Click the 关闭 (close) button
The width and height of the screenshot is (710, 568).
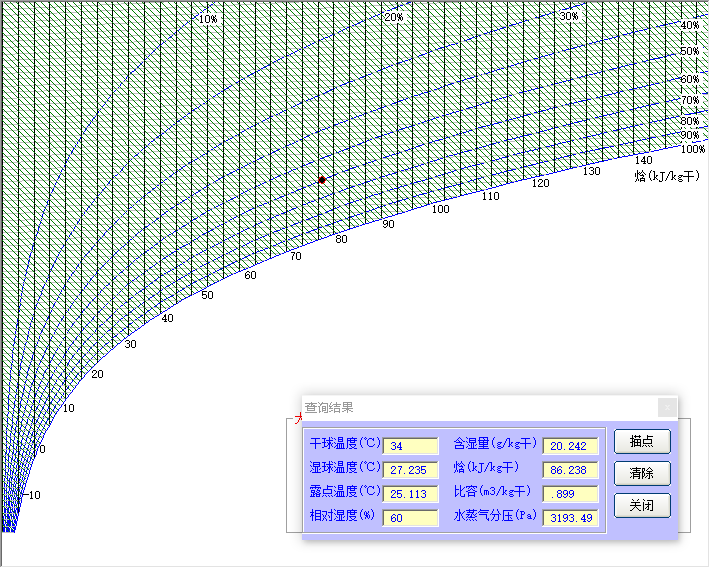pos(641,506)
